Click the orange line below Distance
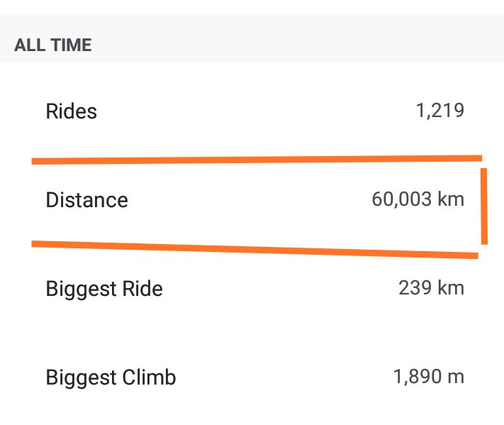 click(255, 250)
